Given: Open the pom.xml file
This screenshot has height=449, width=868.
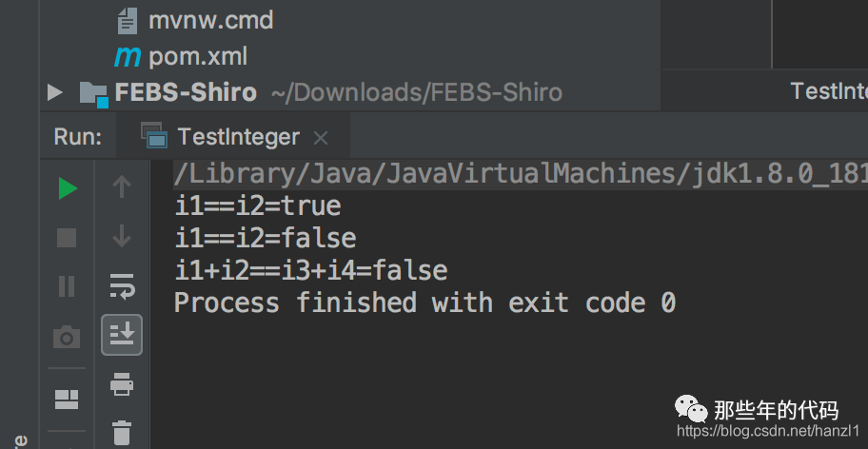Looking at the screenshot, I should [198, 56].
